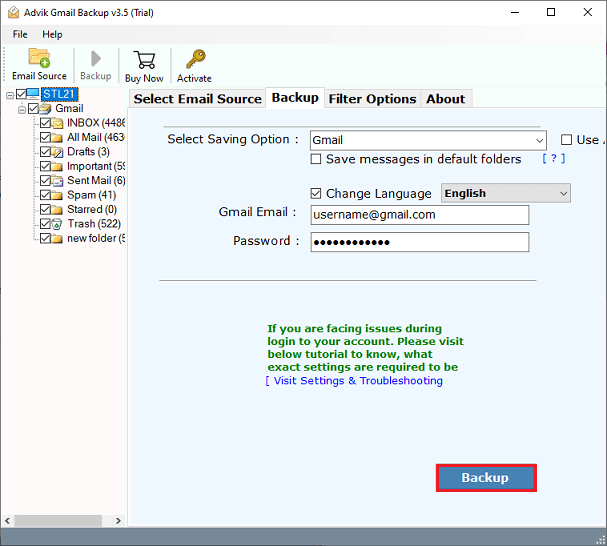Click the tree scrollbar right arrow
The image size is (607, 546).
click(x=118, y=521)
